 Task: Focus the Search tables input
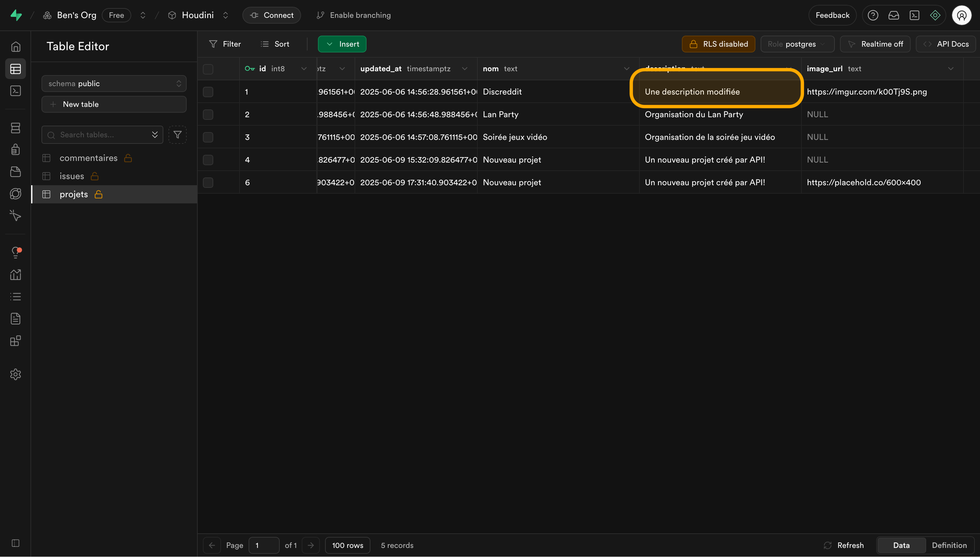click(102, 135)
